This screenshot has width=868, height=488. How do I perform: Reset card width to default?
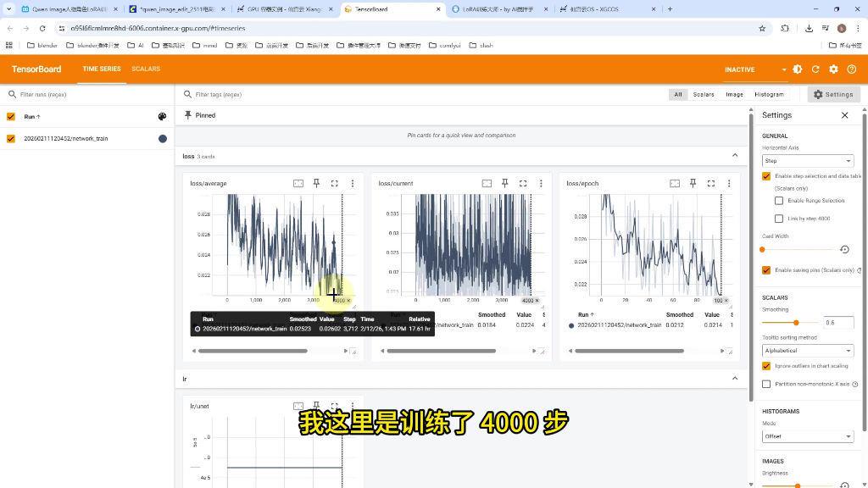coord(845,250)
